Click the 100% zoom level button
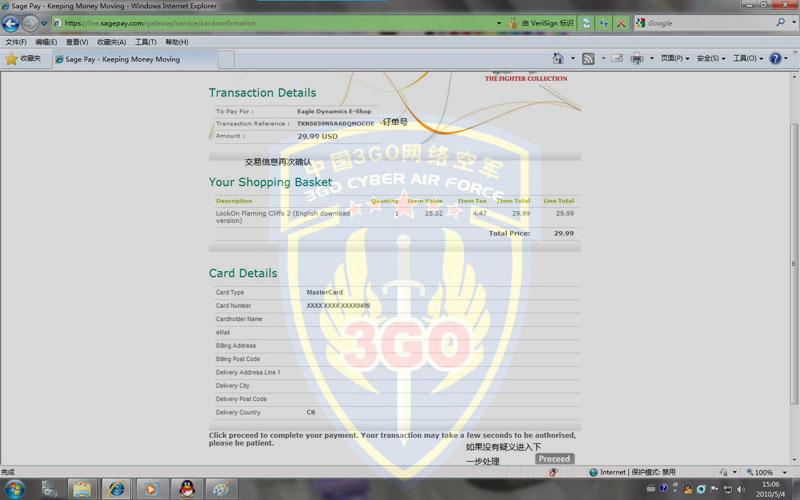800x500 pixels. click(760, 472)
